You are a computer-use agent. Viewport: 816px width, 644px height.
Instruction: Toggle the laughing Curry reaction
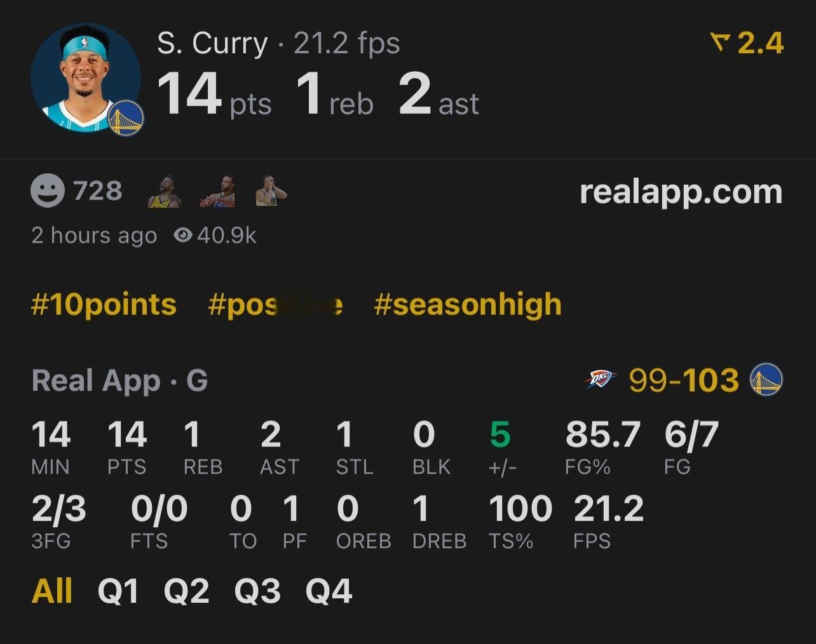pyautogui.click(x=165, y=191)
